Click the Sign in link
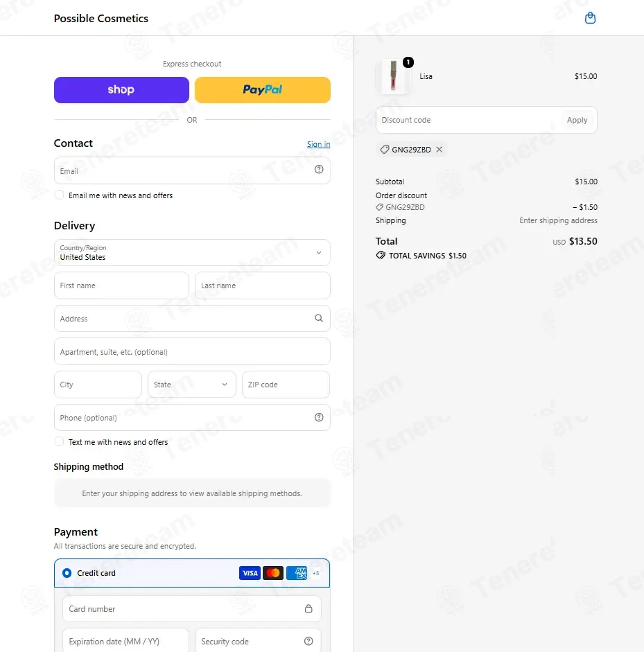This screenshot has width=644, height=652. pos(319,144)
